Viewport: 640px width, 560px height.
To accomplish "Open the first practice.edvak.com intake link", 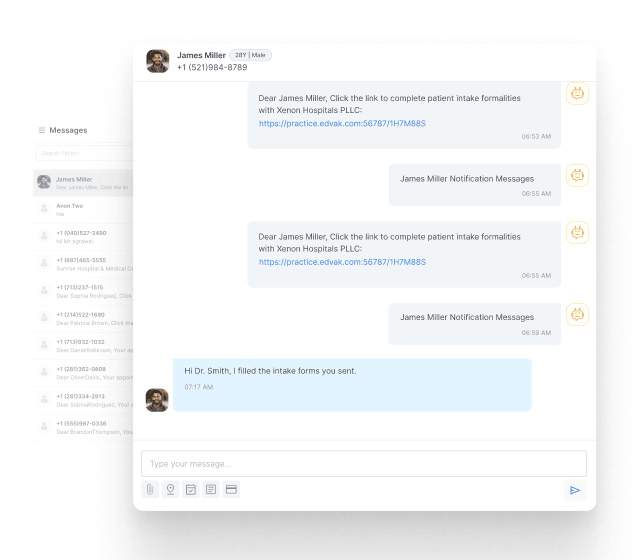I will point(342,123).
